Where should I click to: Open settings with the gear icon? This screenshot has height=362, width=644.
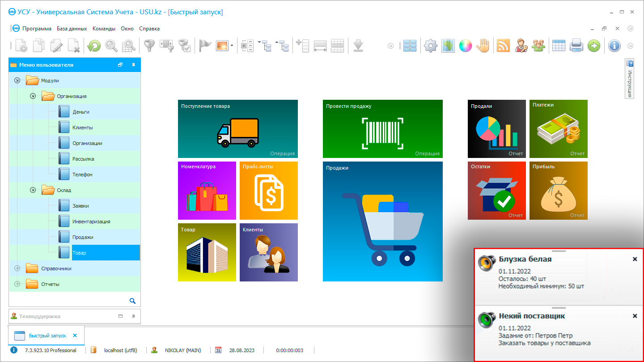point(431,46)
